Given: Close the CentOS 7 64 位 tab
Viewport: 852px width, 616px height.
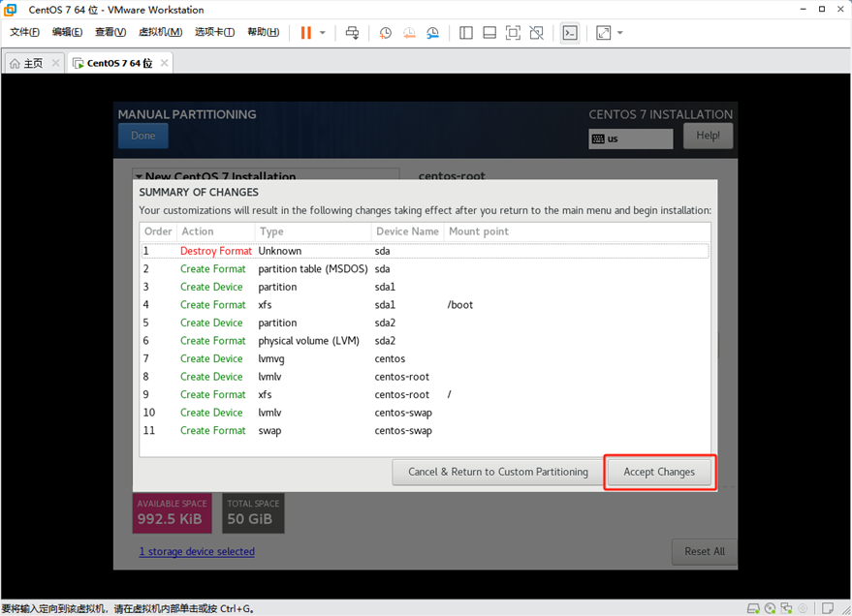Looking at the screenshot, I should pyautogui.click(x=164, y=63).
